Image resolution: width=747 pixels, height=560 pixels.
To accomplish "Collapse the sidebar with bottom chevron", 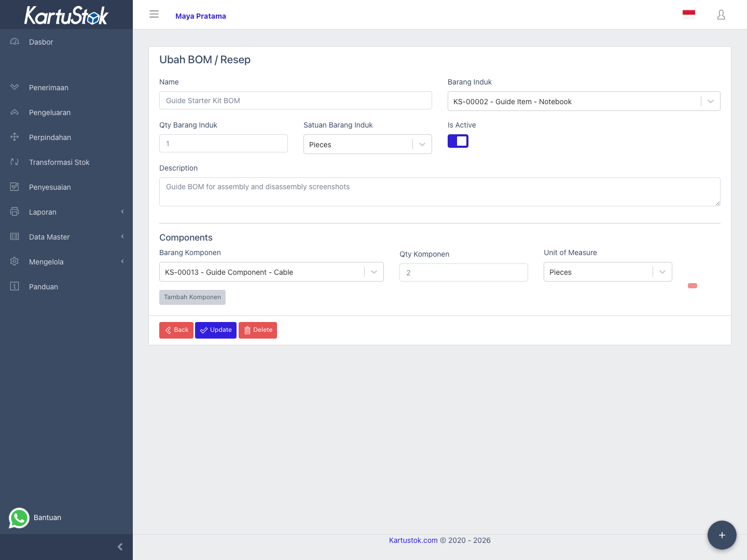I will (120, 547).
